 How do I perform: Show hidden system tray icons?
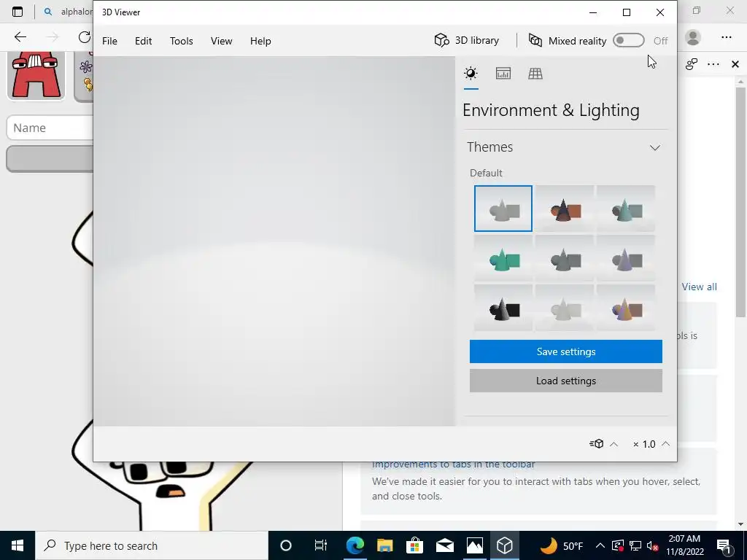[x=600, y=545]
